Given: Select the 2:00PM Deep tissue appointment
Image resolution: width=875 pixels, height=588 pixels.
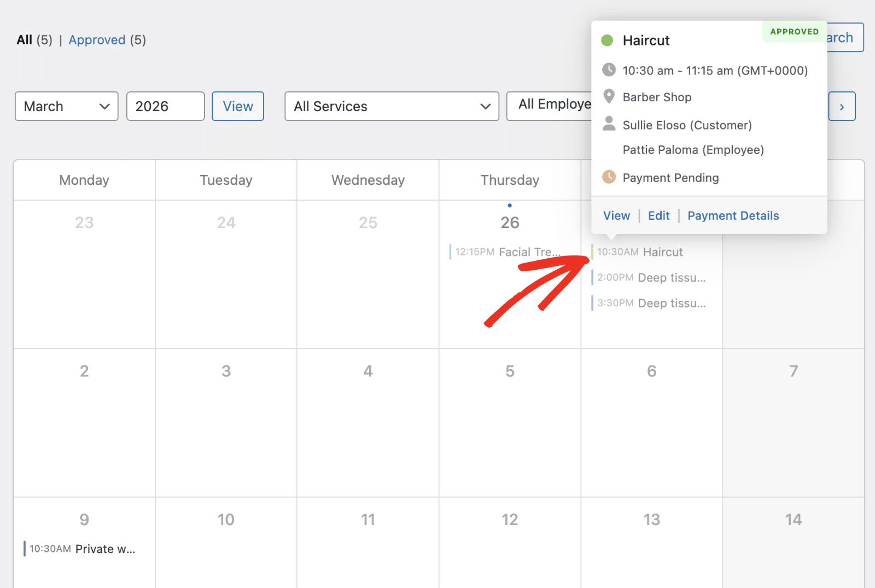Looking at the screenshot, I should pos(651,278).
